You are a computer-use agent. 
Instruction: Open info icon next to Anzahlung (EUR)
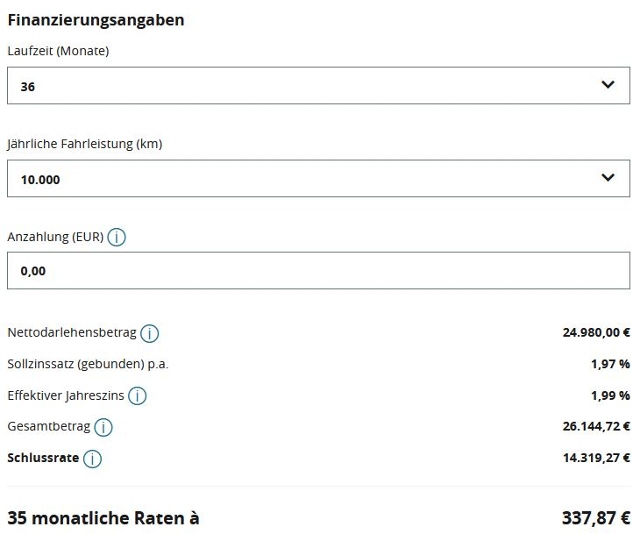(116, 237)
